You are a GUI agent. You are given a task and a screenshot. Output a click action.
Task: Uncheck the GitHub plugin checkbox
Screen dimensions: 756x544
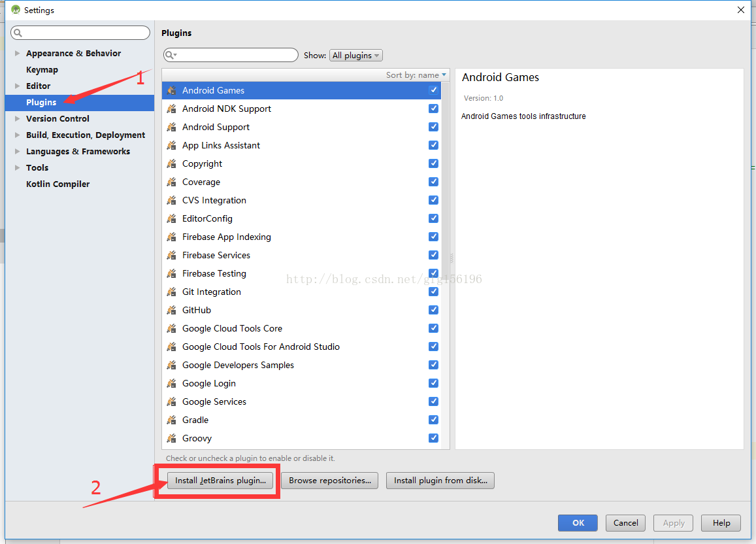433,310
